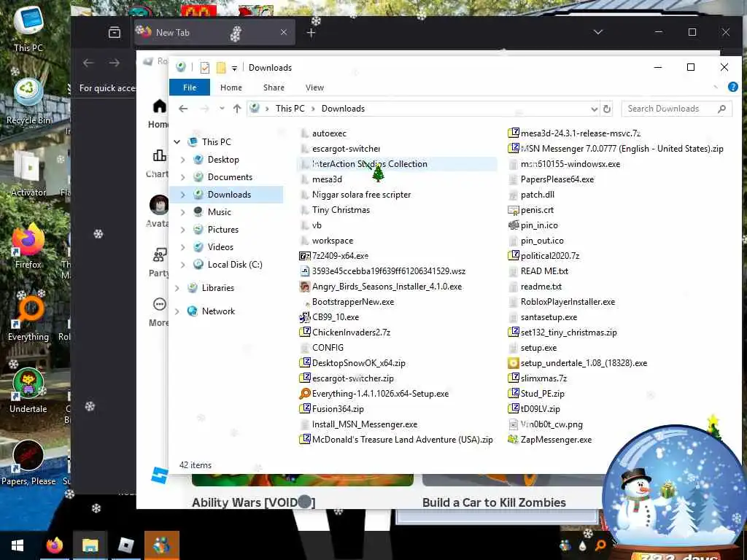Click the Everything magnifier tray icon
This screenshot has width=747, height=560.
pyautogui.click(x=600, y=545)
